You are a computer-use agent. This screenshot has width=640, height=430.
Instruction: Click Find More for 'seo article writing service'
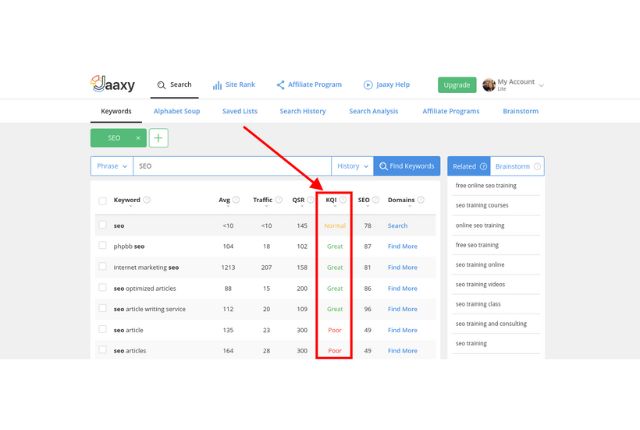(402, 309)
